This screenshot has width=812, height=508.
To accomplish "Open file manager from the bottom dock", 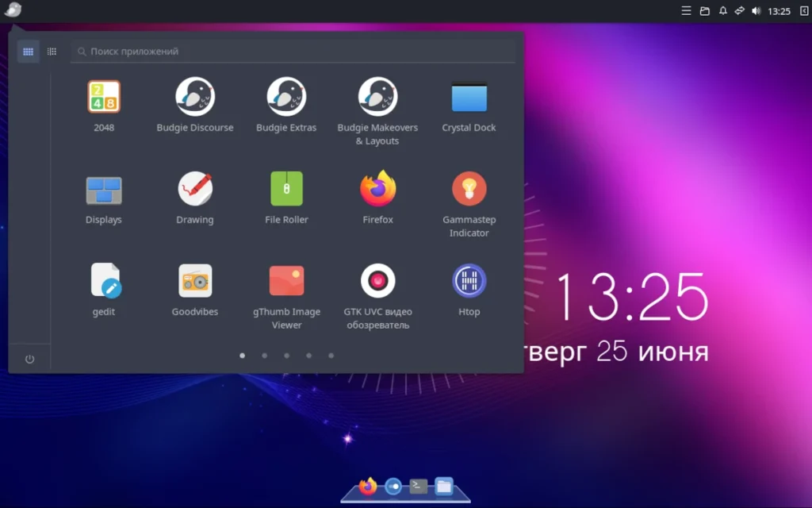I will pyautogui.click(x=444, y=487).
